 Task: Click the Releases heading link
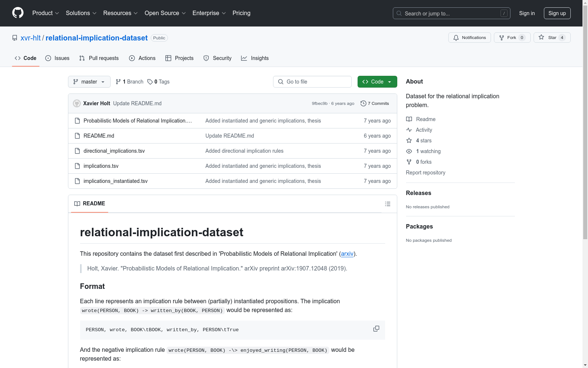(419, 193)
